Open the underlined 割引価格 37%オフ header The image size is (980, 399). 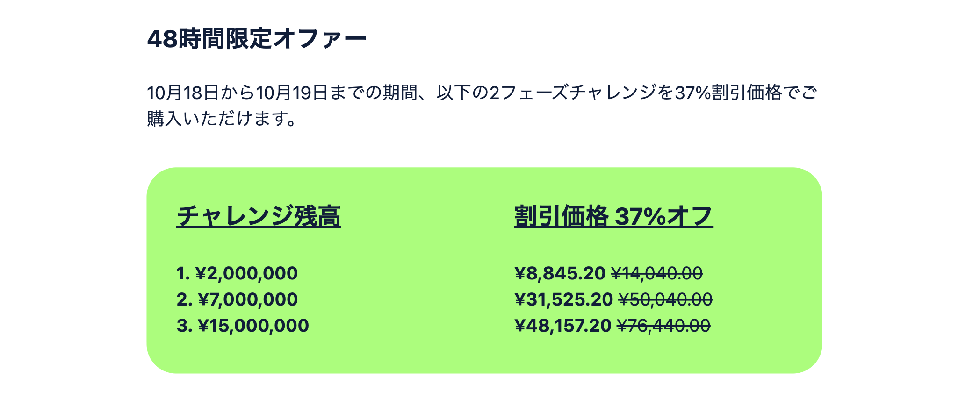(613, 216)
